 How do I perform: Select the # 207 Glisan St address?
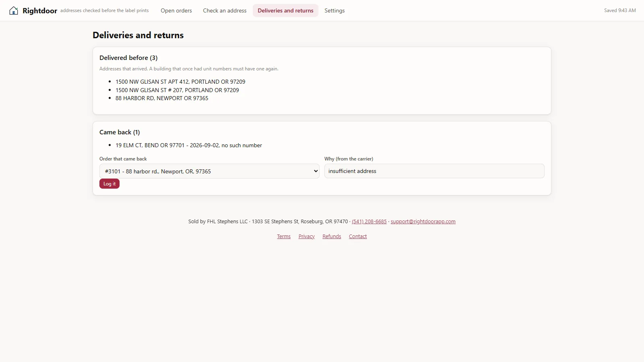point(177,90)
